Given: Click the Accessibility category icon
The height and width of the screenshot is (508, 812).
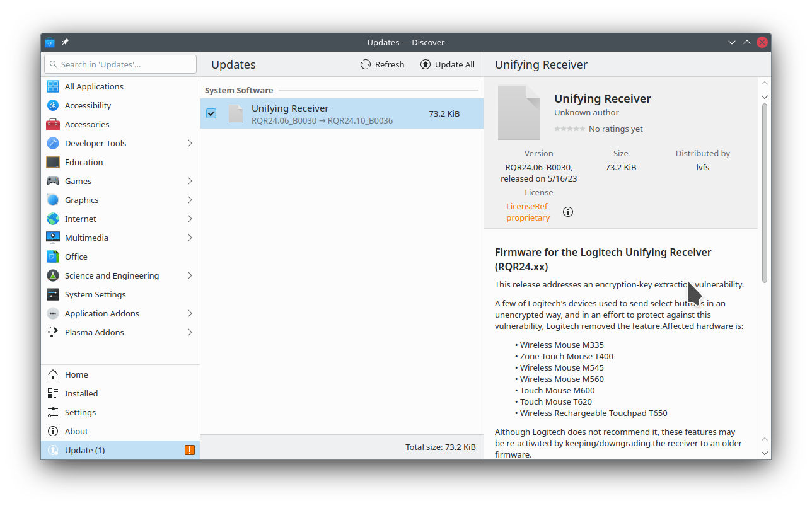Looking at the screenshot, I should click(53, 105).
